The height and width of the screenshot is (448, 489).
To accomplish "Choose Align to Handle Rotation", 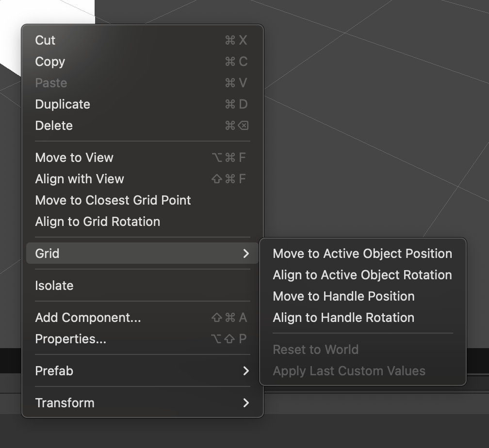I will coord(363,318).
